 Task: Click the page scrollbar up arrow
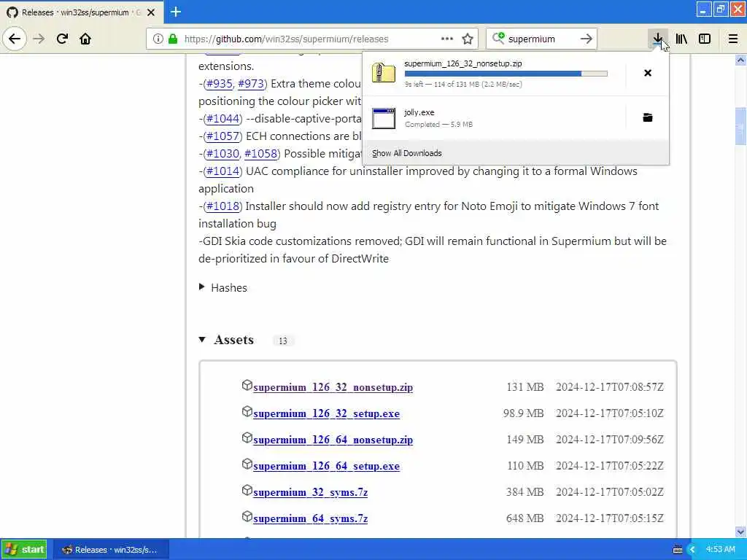pos(740,60)
